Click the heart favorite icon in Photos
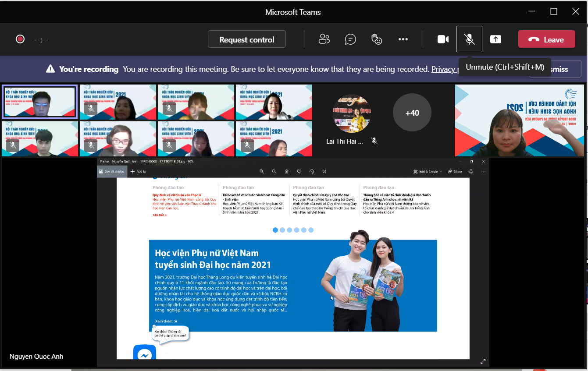 tap(299, 172)
